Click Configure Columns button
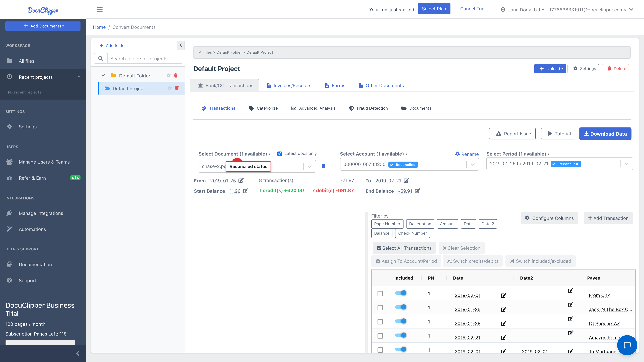 [x=549, y=218]
